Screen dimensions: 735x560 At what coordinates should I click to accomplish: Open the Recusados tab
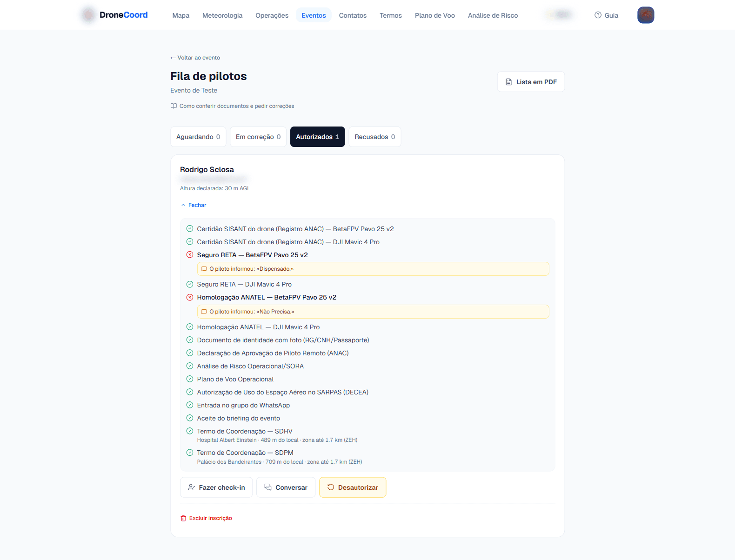(x=375, y=137)
